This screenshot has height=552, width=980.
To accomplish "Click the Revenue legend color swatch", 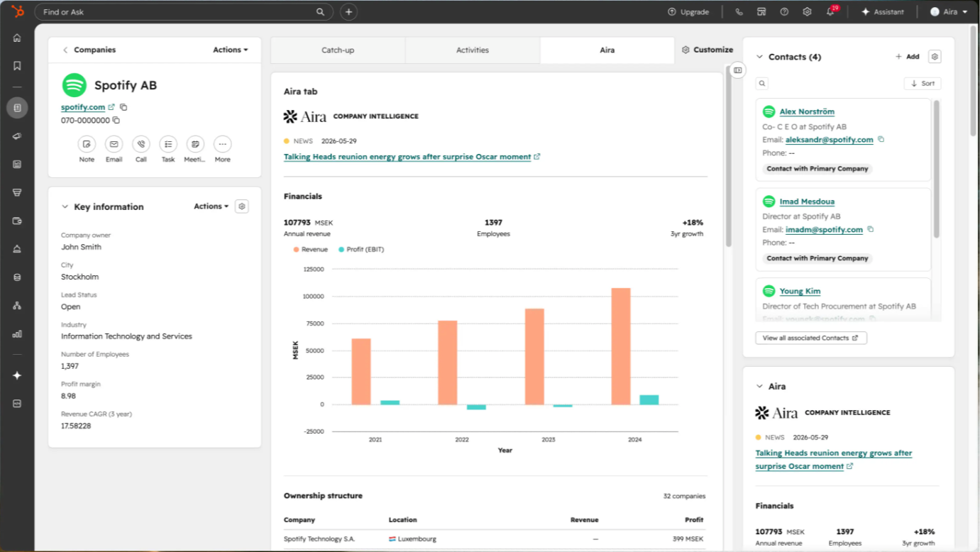I will (x=296, y=250).
